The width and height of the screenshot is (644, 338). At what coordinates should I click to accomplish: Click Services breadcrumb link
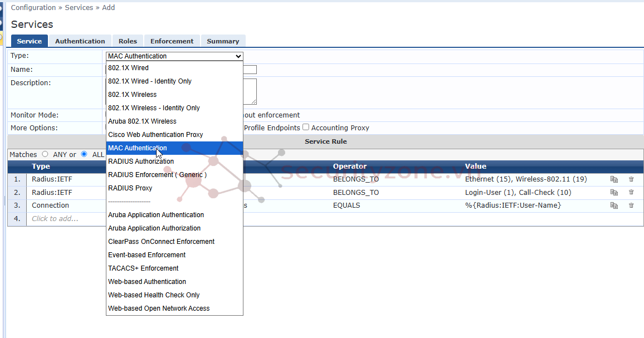pos(79,8)
